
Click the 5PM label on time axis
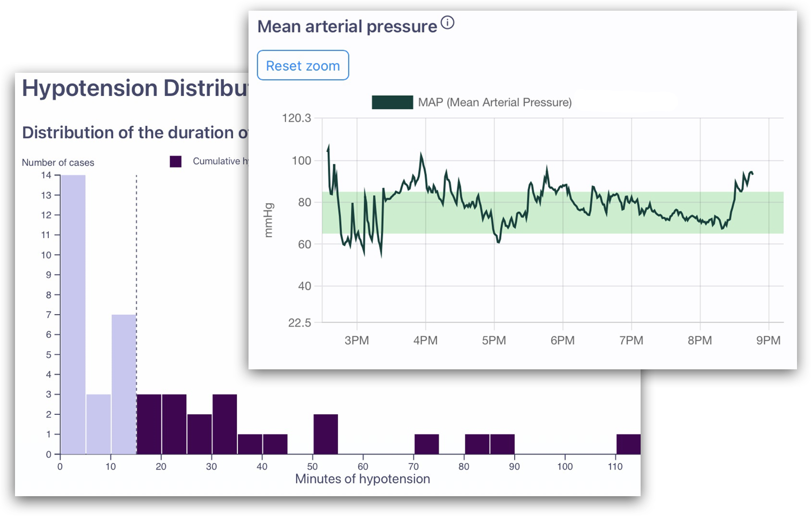494,340
